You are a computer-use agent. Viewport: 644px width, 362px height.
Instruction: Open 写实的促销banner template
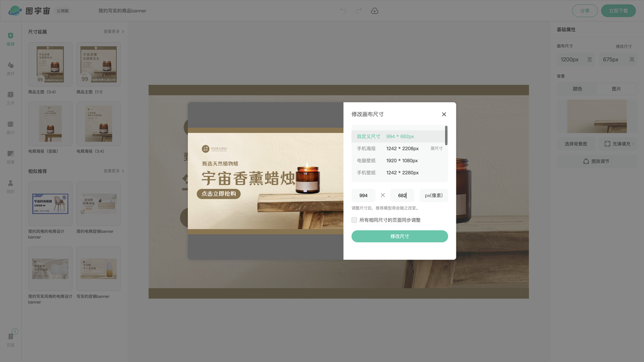(98, 269)
